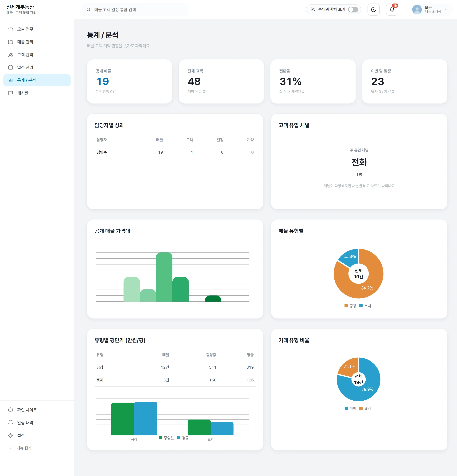Select 통계 / 분석 in the sidebar
457x476 pixels.
[37, 80]
